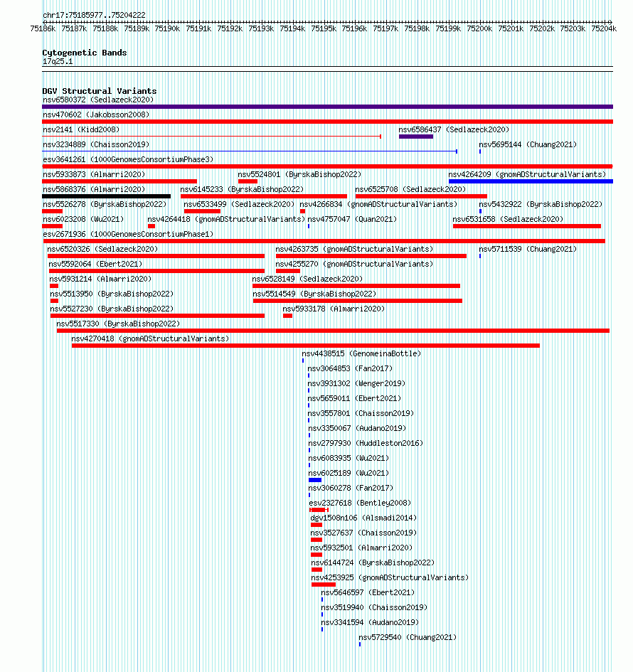633x672 pixels.
Task: Select nsv5592064 (Ebert2021) label
Action: pyautogui.click(x=95, y=265)
